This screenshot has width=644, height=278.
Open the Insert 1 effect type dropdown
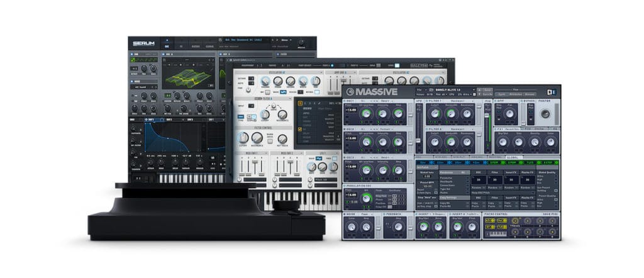tap(438, 214)
